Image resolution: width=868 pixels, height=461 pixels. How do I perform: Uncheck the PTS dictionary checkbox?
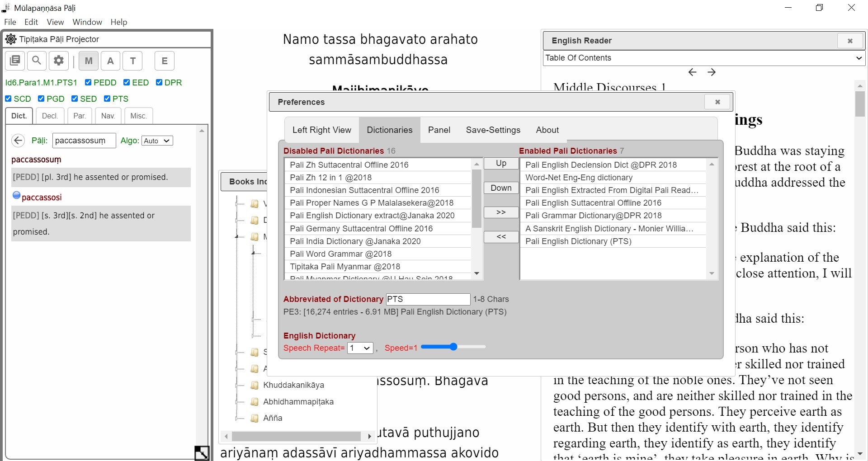point(107,99)
